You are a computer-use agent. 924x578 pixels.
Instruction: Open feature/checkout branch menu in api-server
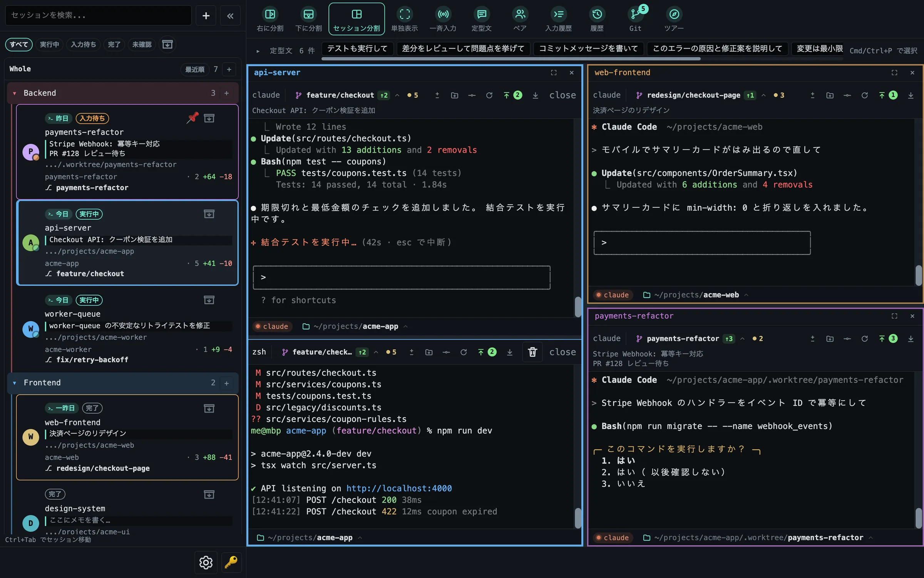click(x=397, y=95)
